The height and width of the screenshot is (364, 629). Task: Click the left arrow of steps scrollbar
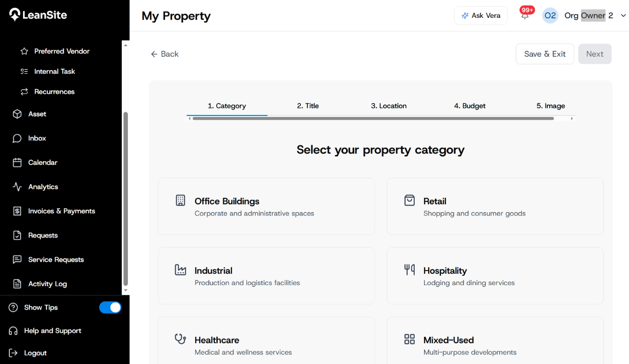[189, 119]
